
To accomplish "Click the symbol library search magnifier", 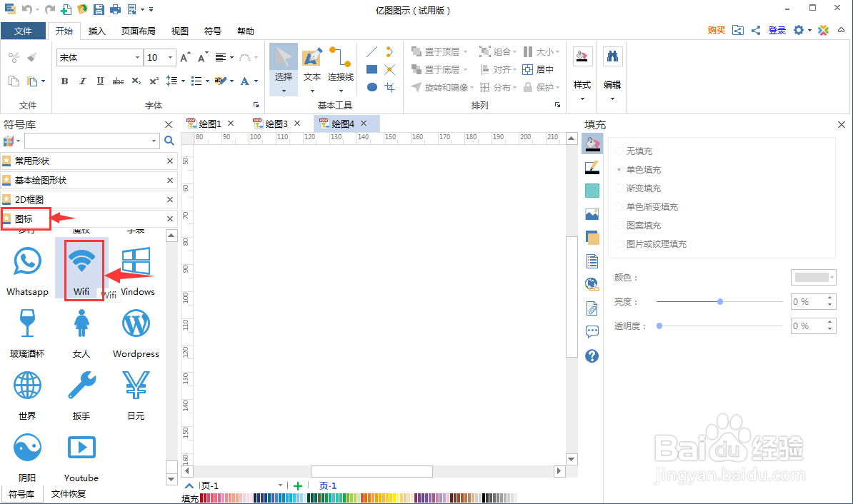I will tap(169, 141).
